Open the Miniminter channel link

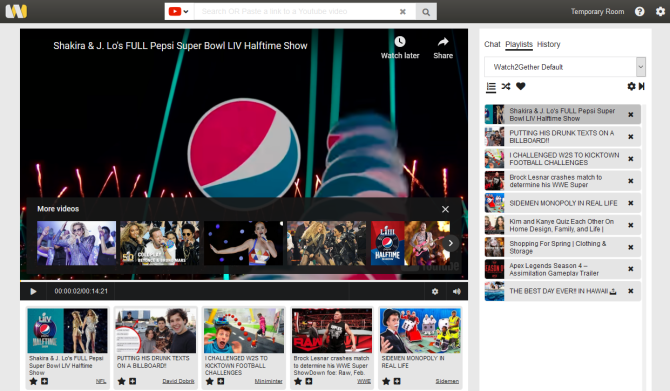(x=268, y=381)
